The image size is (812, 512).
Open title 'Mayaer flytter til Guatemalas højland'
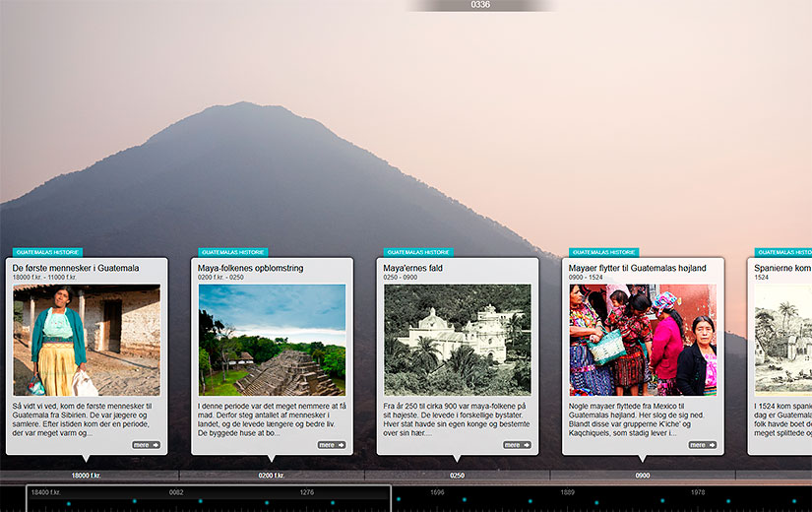click(637, 268)
